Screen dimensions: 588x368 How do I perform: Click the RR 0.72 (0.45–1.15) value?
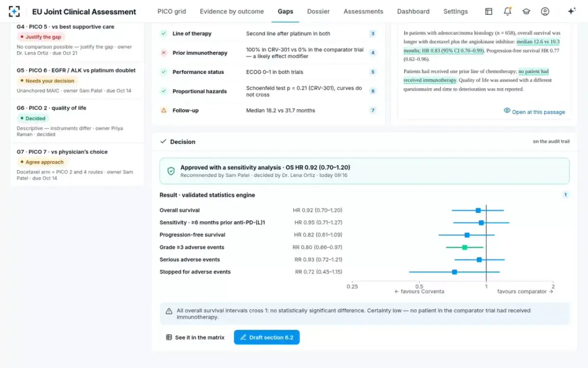318,272
